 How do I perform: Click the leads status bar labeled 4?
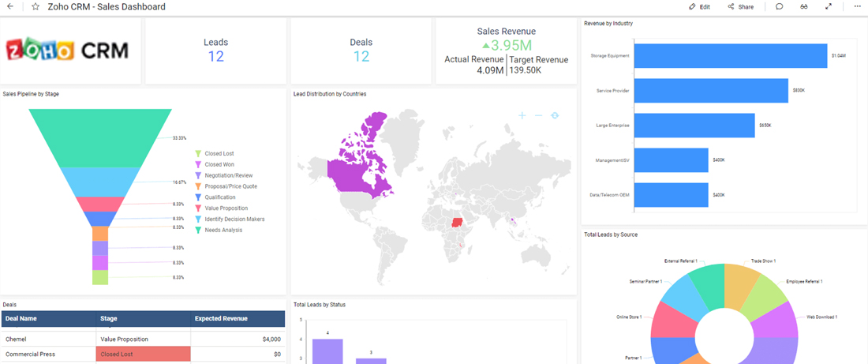click(327, 351)
